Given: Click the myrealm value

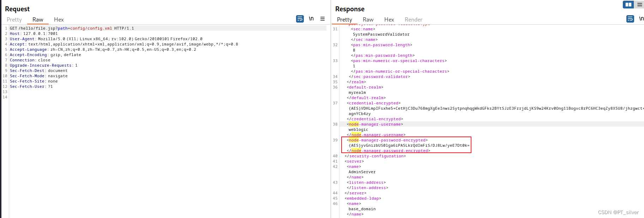Looking at the screenshot, I should click(357, 92).
